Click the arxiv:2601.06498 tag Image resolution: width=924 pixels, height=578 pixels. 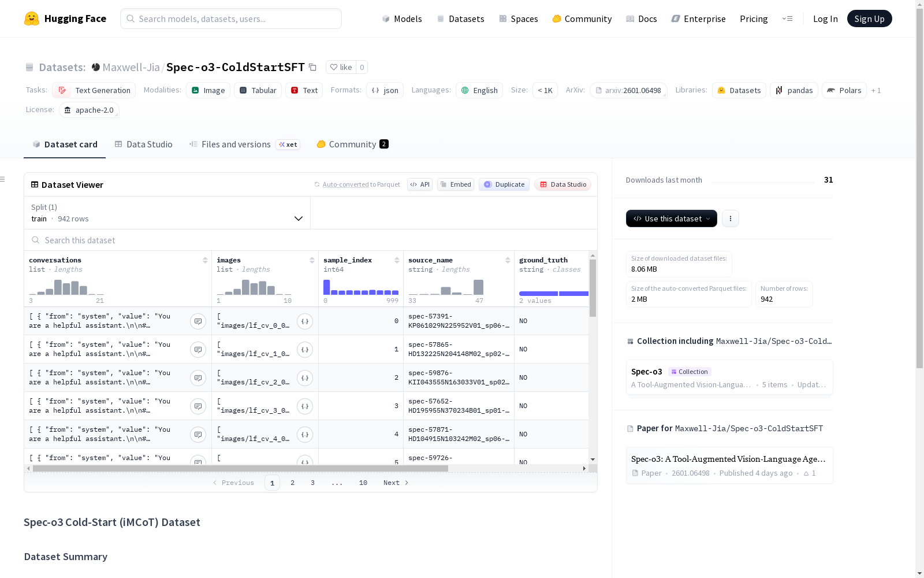coord(628,90)
